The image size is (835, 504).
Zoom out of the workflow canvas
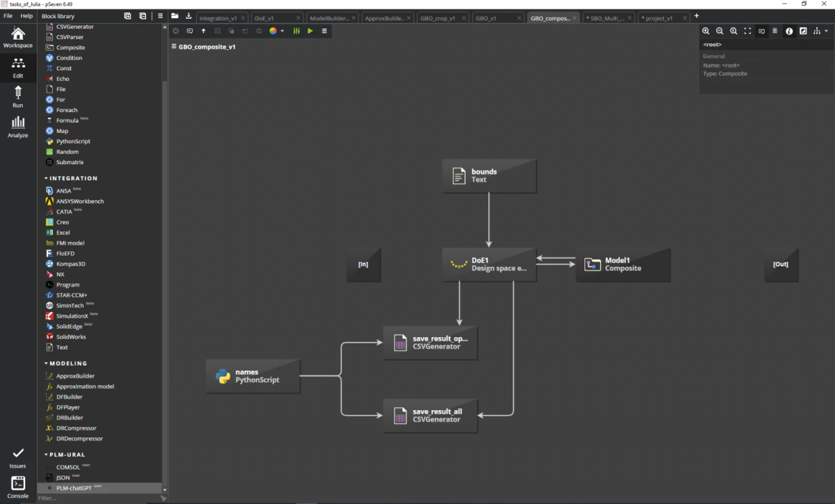719,31
